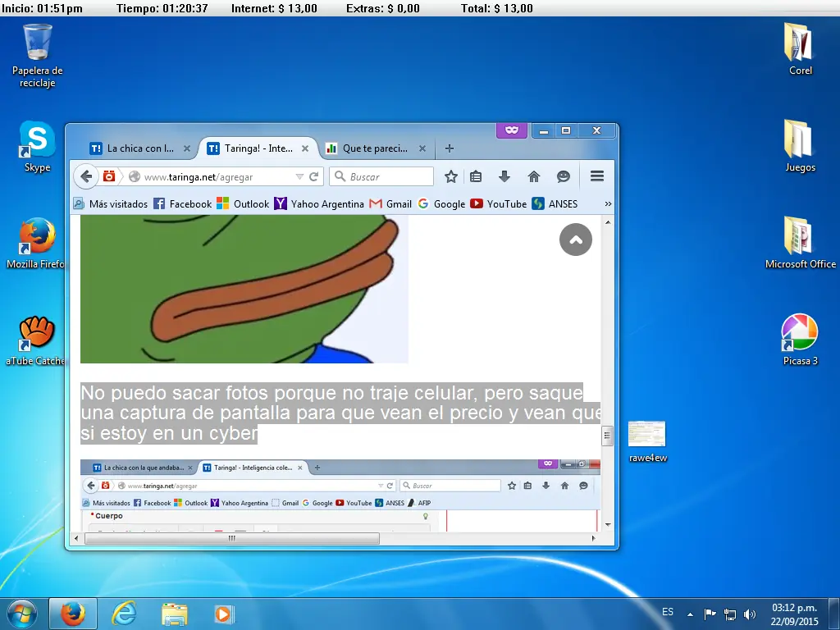Open the Microsoft Office desktop folder

point(800,242)
